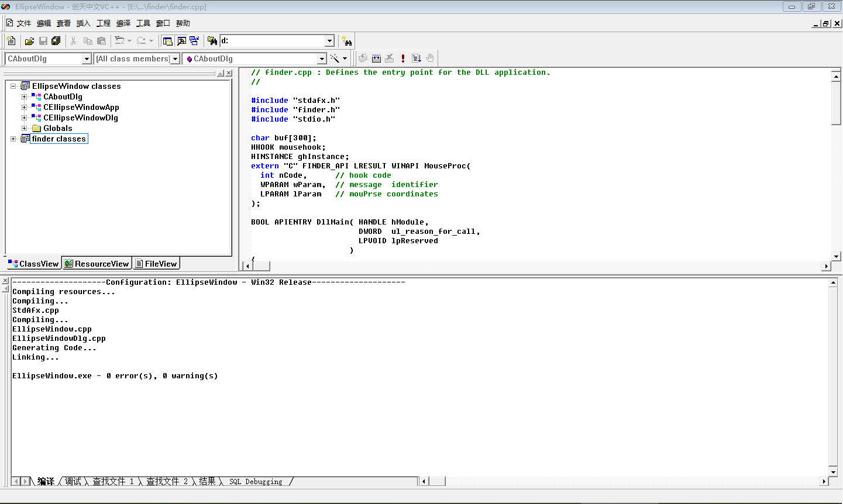This screenshot has height=504, width=843.
Task: Click the document icon left of 文件 menu
Action: (x=9, y=23)
